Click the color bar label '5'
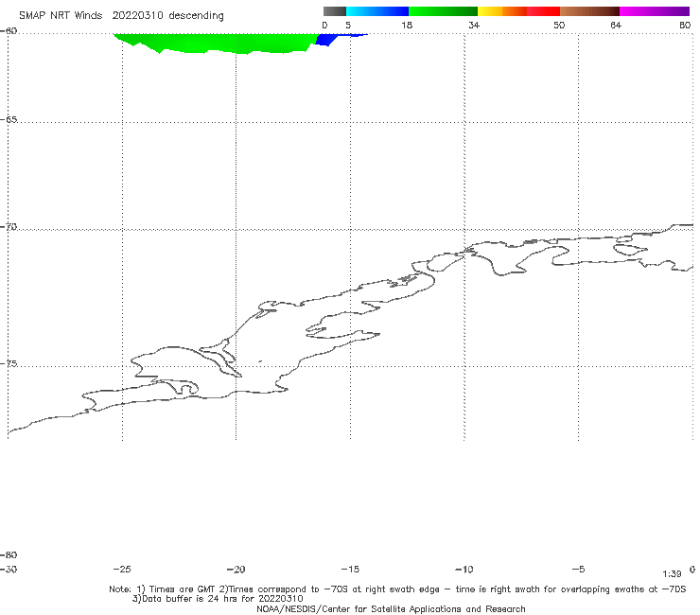 tap(348, 26)
